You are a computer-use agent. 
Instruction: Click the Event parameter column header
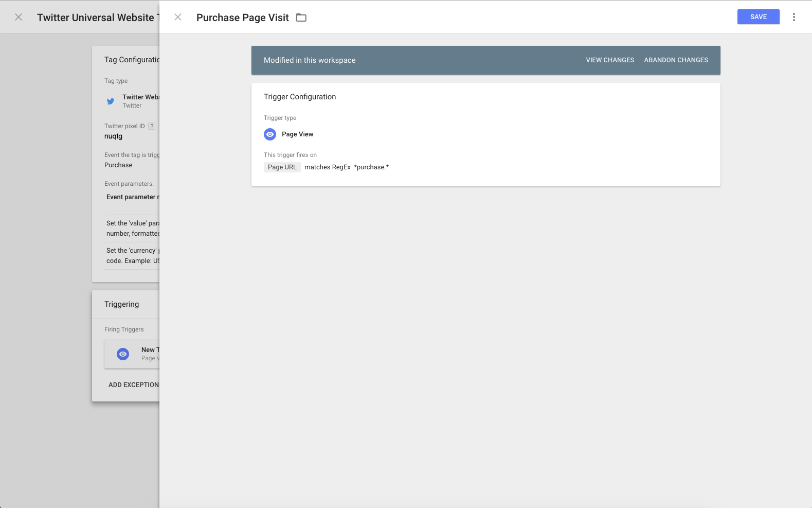click(x=133, y=197)
